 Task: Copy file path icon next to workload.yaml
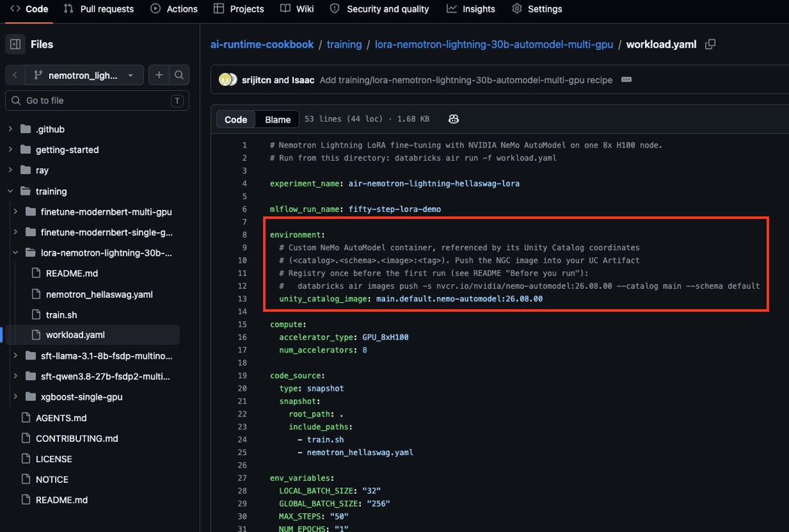pyautogui.click(x=710, y=44)
